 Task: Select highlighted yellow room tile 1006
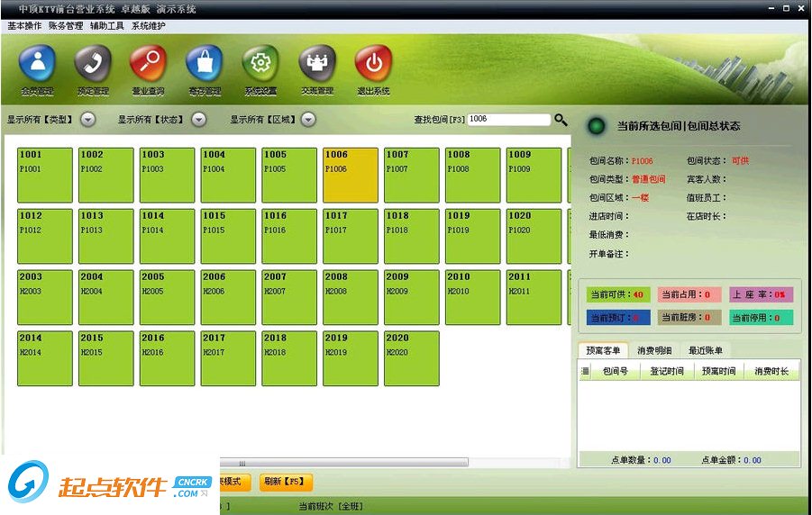pyautogui.click(x=351, y=175)
